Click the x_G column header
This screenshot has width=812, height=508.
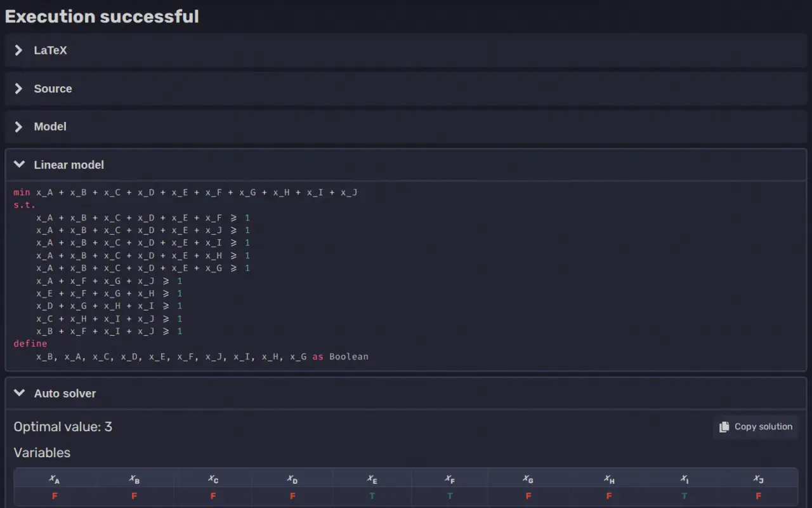(x=528, y=479)
